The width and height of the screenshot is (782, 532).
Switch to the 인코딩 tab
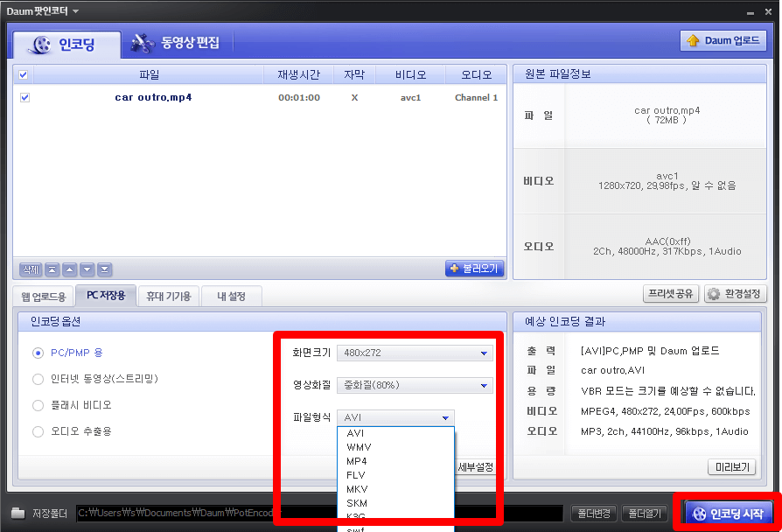(66, 45)
